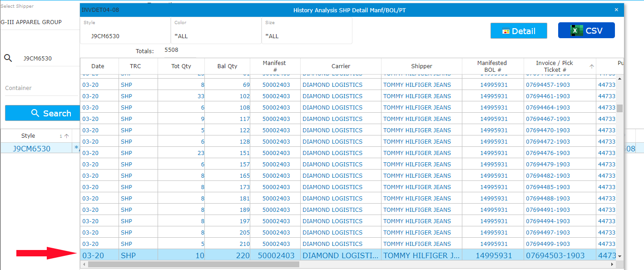Select pick ticket 07694494-1903

(548, 221)
